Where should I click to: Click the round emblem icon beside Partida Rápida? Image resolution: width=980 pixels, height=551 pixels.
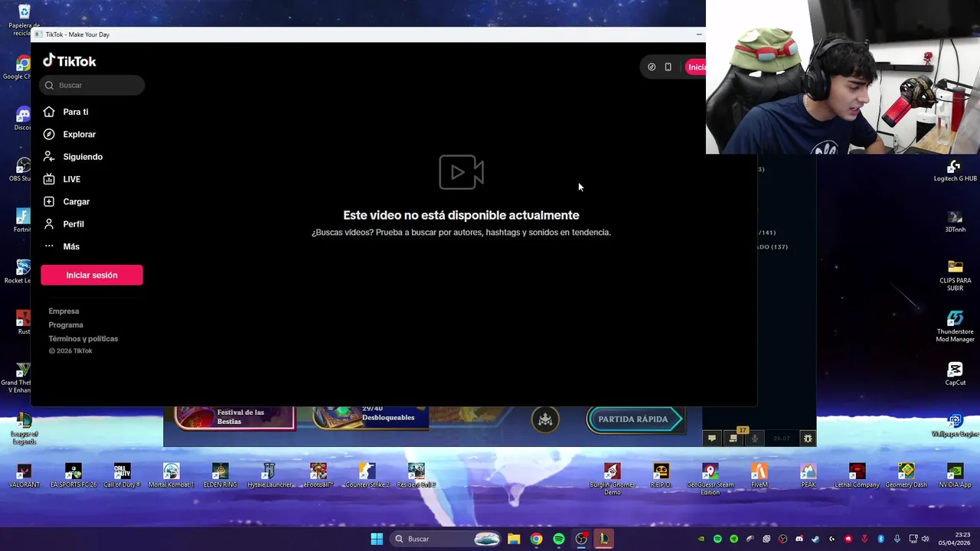[545, 419]
